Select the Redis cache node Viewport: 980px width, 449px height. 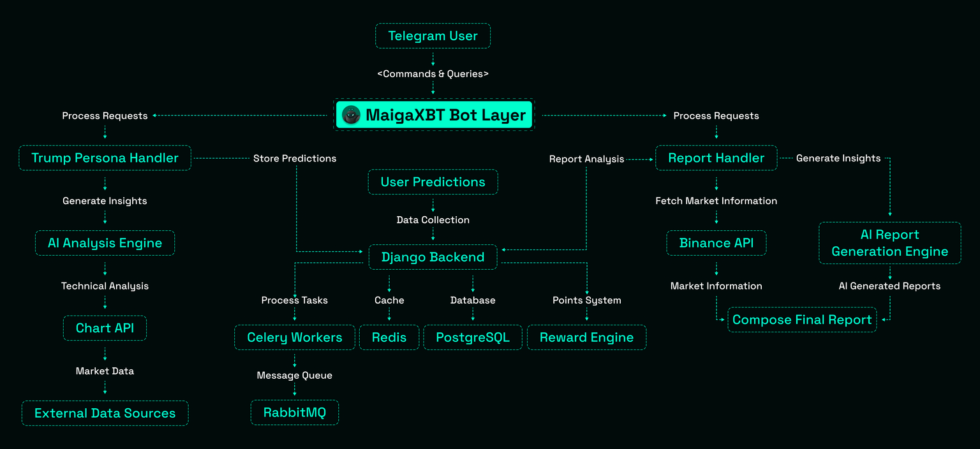(x=389, y=337)
